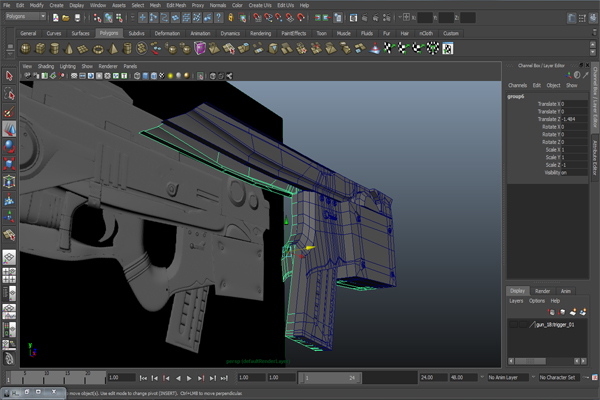Click Options menu in Layer Editor
Viewport: 600px width, 400px height.
click(x=536, y=301)
